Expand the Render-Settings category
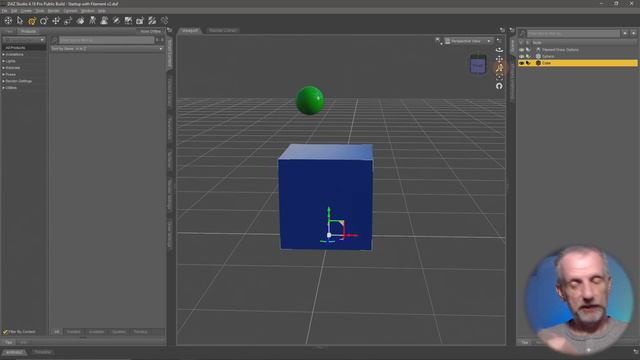 click(4, 81)
